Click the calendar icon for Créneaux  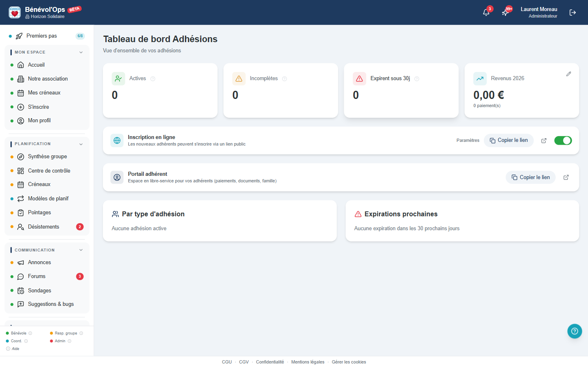point(21,184)
